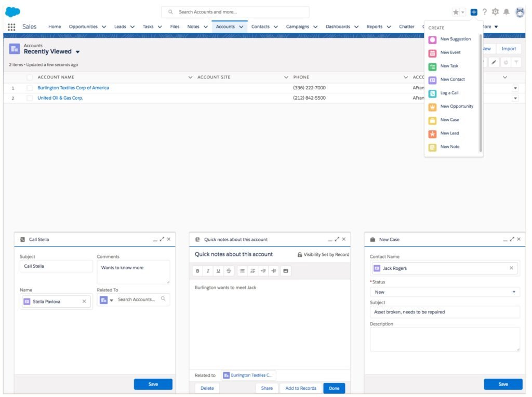Click the Description box in New Case

click(445, 339)
